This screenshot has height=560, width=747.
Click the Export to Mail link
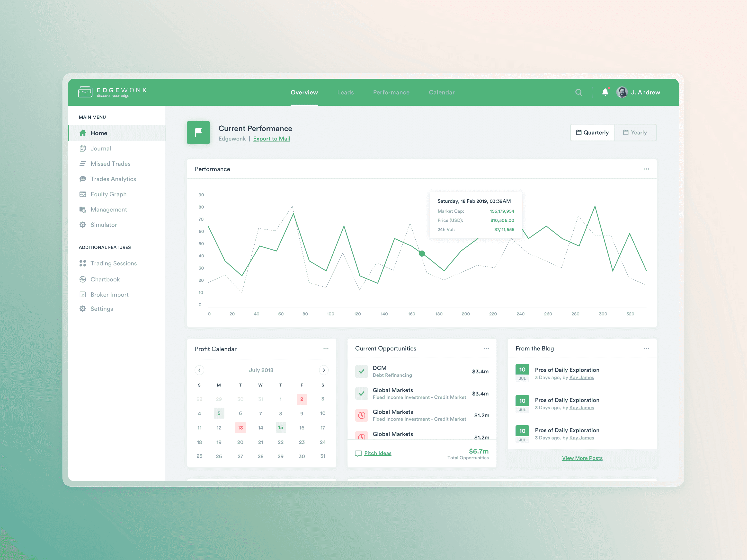[x=272, y=138]
